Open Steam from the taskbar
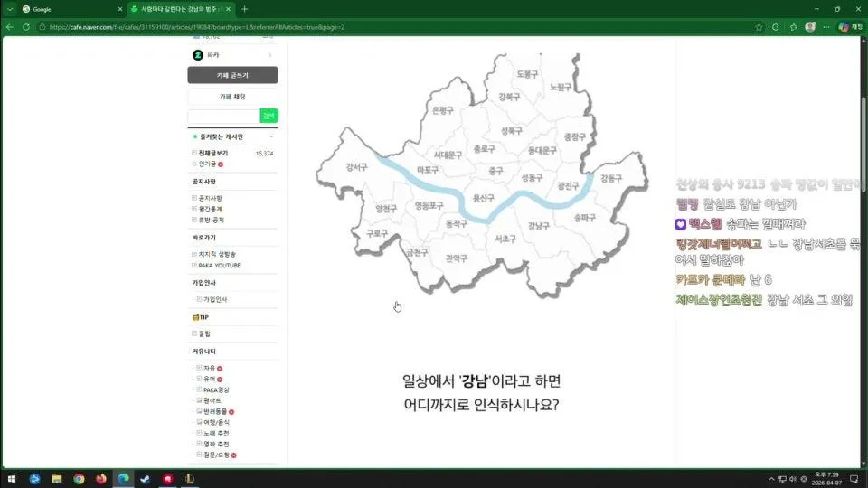This screenshot has height=488, width=868. pyautogui.click(x=145, y=479)
